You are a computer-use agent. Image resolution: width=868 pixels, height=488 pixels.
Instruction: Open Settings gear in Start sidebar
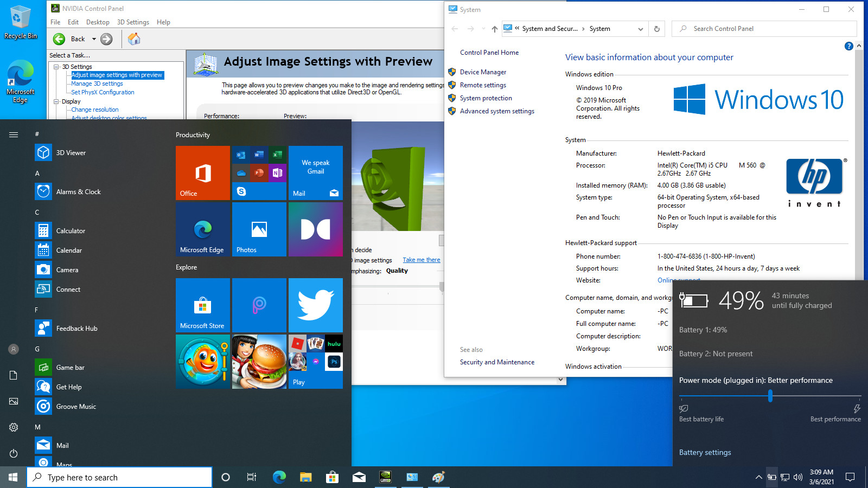coord(14,427)
